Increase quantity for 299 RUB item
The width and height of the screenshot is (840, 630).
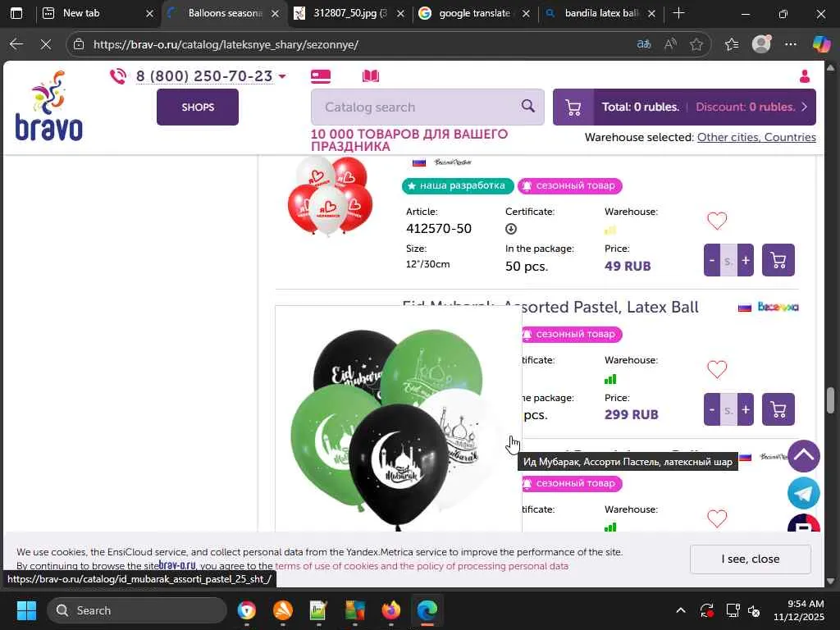point(745,409)
